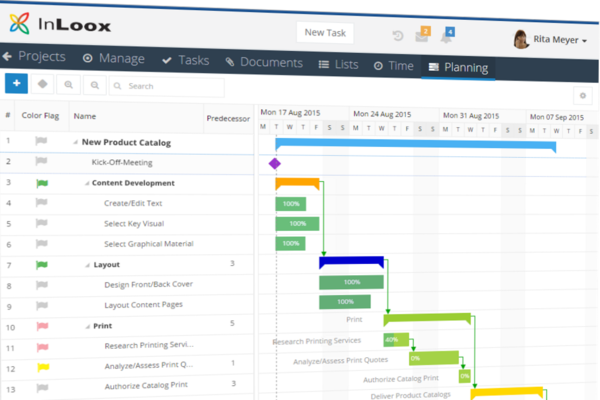This screenshot has width=600, height=400.
Task: Click the grey flag of Select Graphical Material
Action: 41,243
